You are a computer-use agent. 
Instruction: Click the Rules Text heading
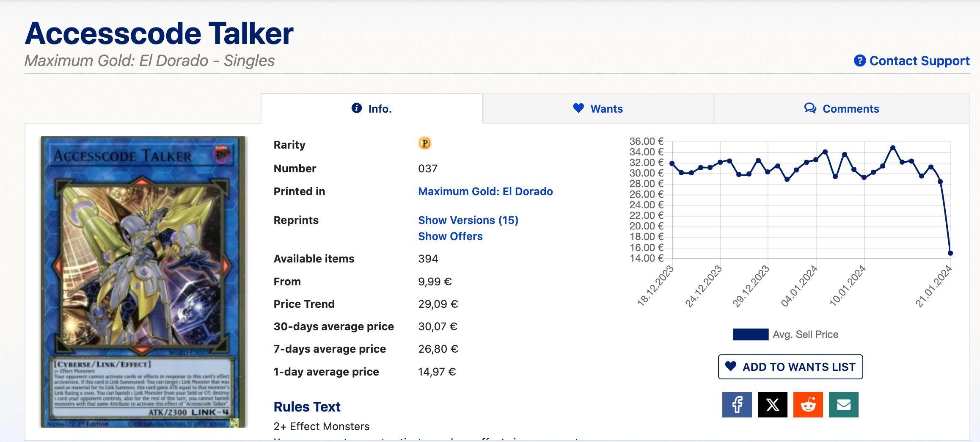point(307,407)
